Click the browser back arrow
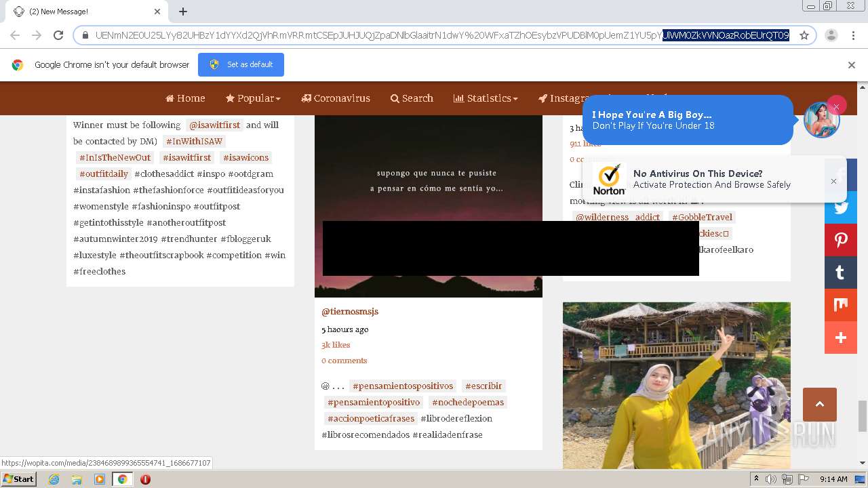 click(15, 35)
